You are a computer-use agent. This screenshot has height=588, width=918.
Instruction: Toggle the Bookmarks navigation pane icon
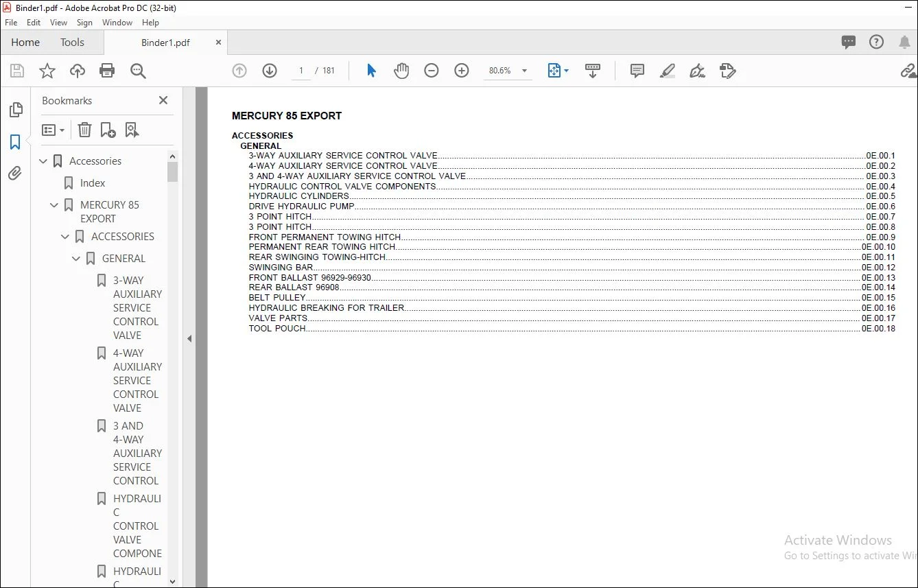click(15, 142)
